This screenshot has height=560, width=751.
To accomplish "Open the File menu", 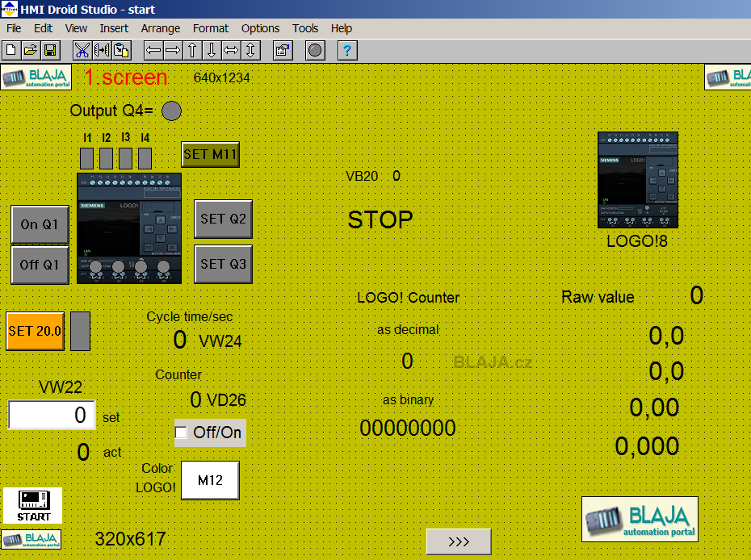I will click(x=14, y=28).
